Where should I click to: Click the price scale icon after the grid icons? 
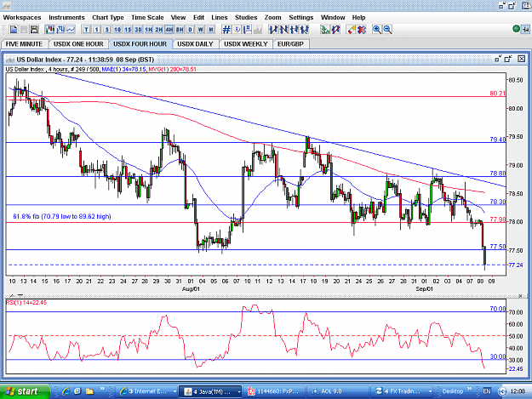(248, 30)
